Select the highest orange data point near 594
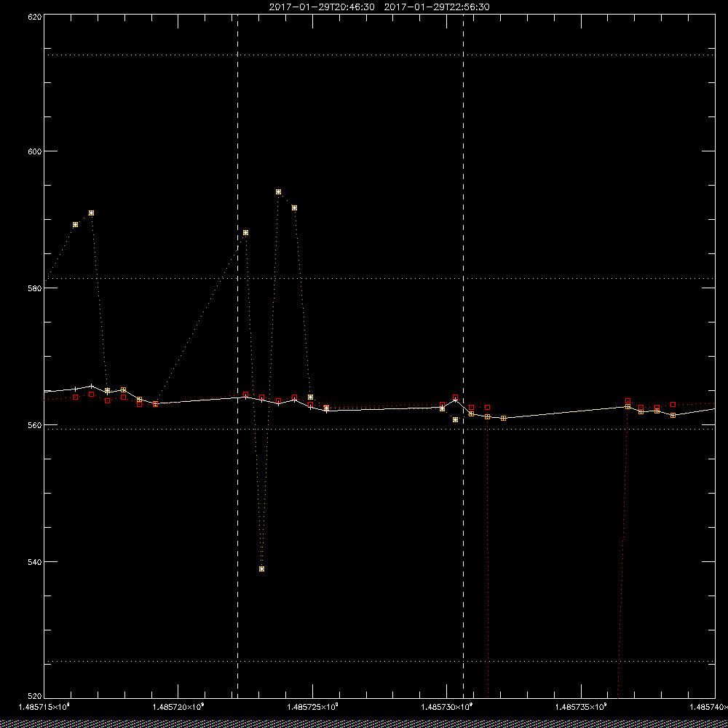Viewport: 728px width, 728px height. pyautogui.click(x=278, y=191)
